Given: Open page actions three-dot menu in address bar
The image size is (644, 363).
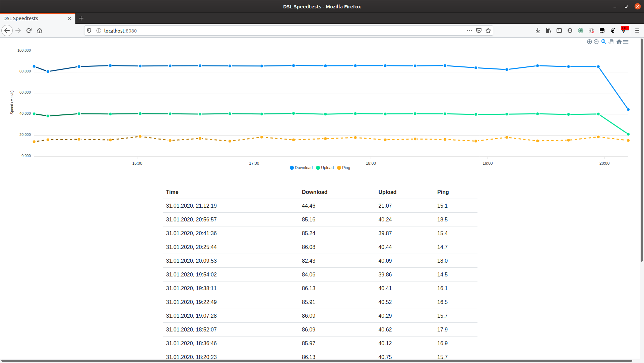Looking at the screenshot, I should [x=469, y=31].
